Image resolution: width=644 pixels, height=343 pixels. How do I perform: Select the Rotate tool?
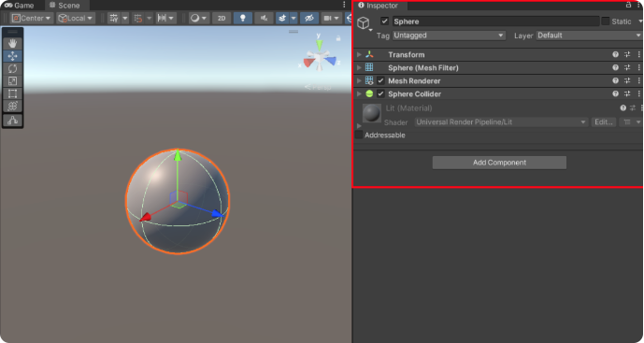click(12, 68)
